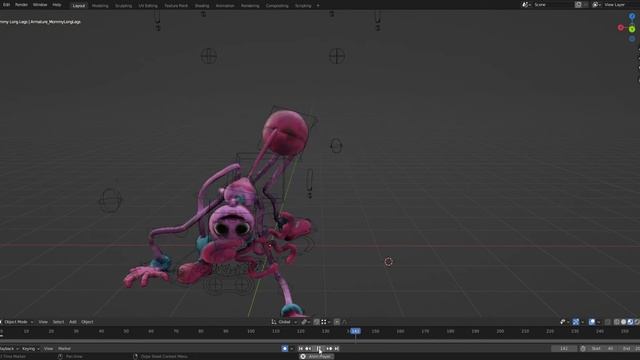Click the green Y axis on navigation gizmo

coord(632,29)
